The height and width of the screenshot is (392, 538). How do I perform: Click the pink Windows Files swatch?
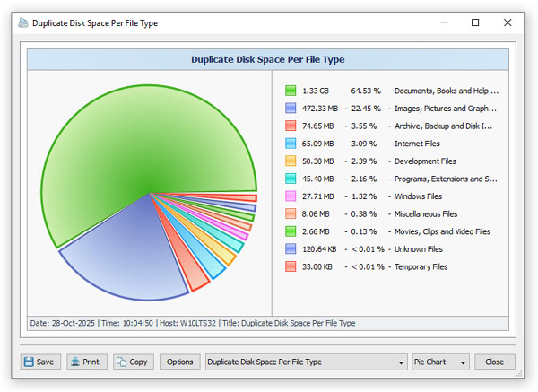[x=291, y=196]
